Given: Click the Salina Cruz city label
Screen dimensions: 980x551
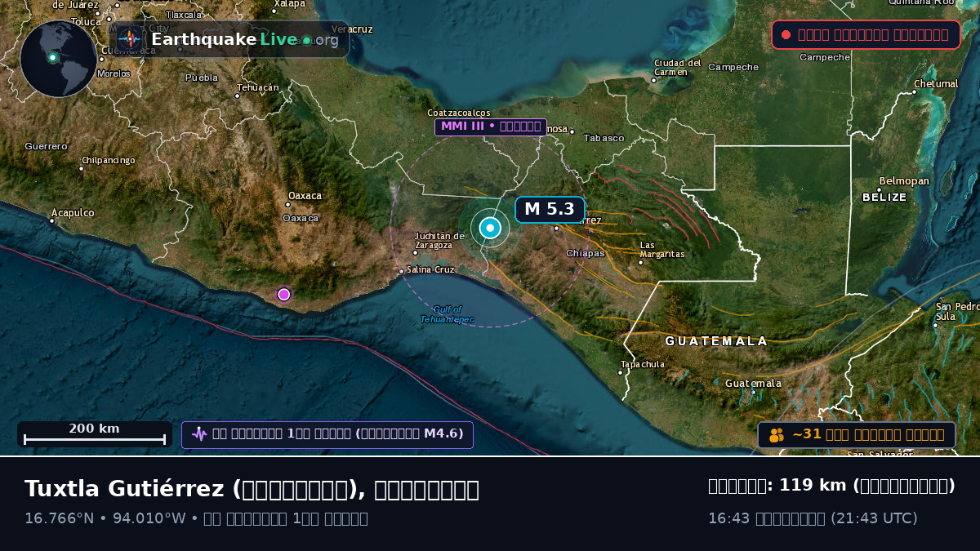Looking at the screenshot, I should (430, 269).
